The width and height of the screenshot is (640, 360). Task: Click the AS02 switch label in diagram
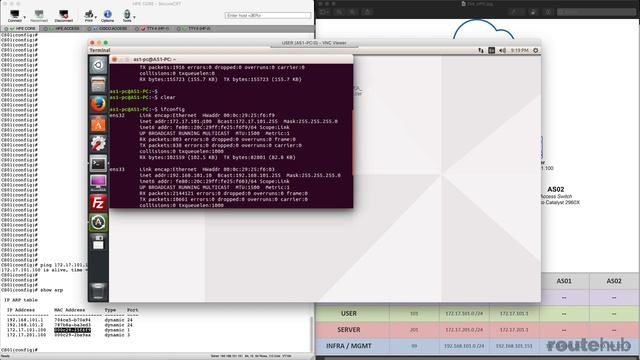(556, 189)
